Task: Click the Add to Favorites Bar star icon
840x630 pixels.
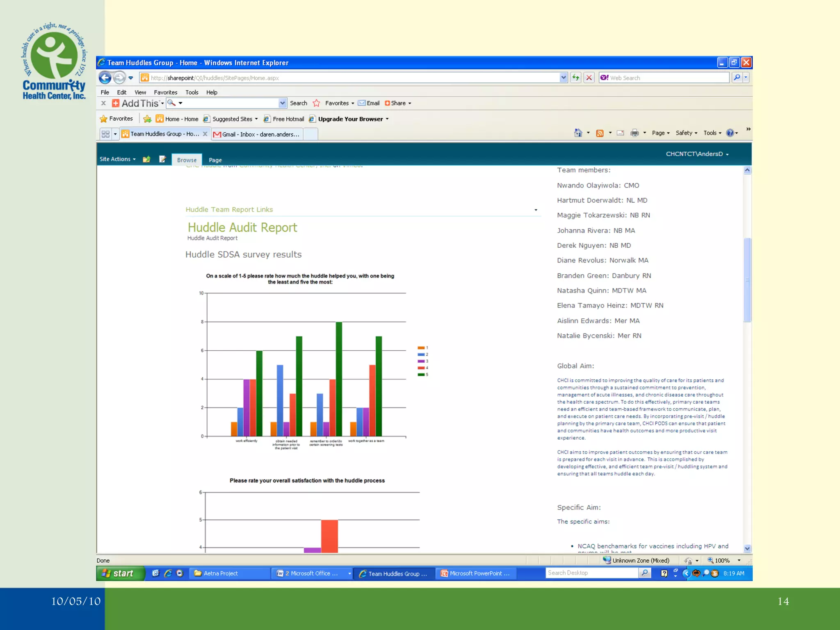Action: [x=147, y=119]
